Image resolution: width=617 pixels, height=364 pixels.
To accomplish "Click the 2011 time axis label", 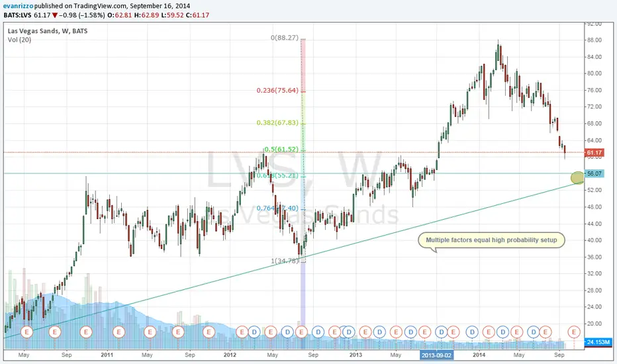I will (x=107, y=355).
